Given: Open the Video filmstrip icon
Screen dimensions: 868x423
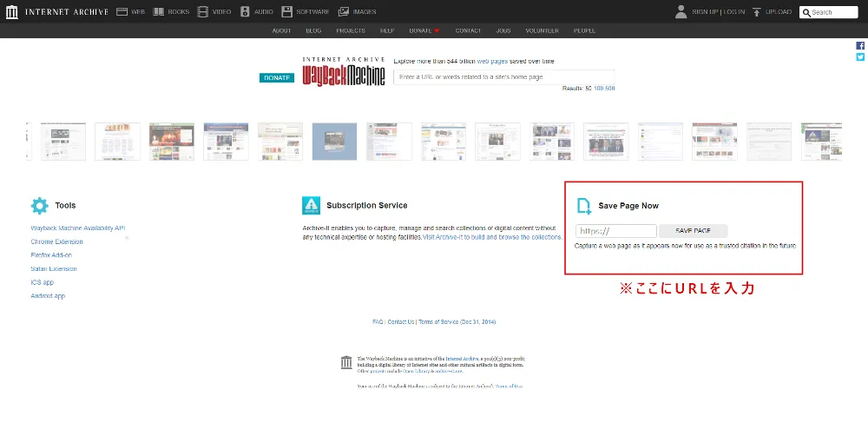Looking at the screenshot, I should tap(202, 11).
